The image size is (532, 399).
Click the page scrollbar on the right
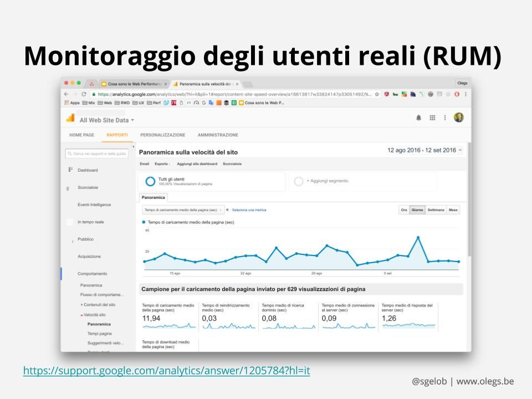(x=469, y=200)
